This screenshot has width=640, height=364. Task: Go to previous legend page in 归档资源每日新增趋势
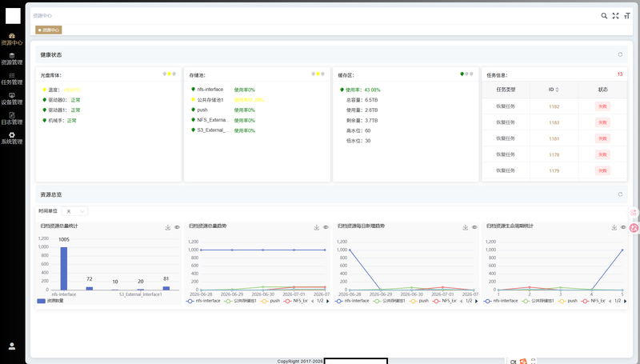462,301
